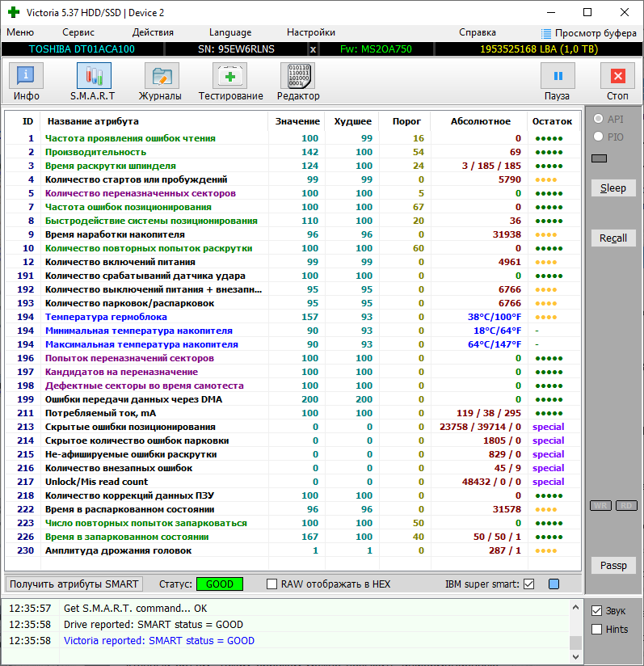
Task: Click the blue square color indicator
Action: click(554, 584)
